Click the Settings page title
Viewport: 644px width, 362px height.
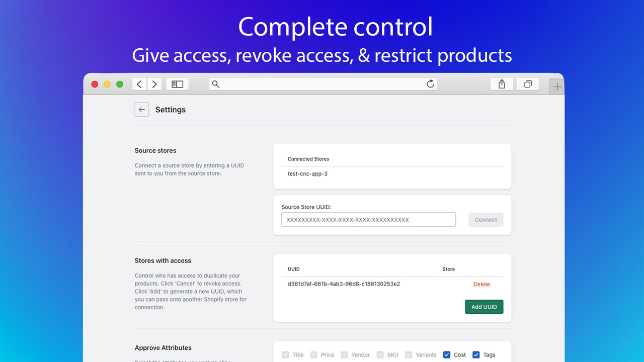(x=171, y=110)
